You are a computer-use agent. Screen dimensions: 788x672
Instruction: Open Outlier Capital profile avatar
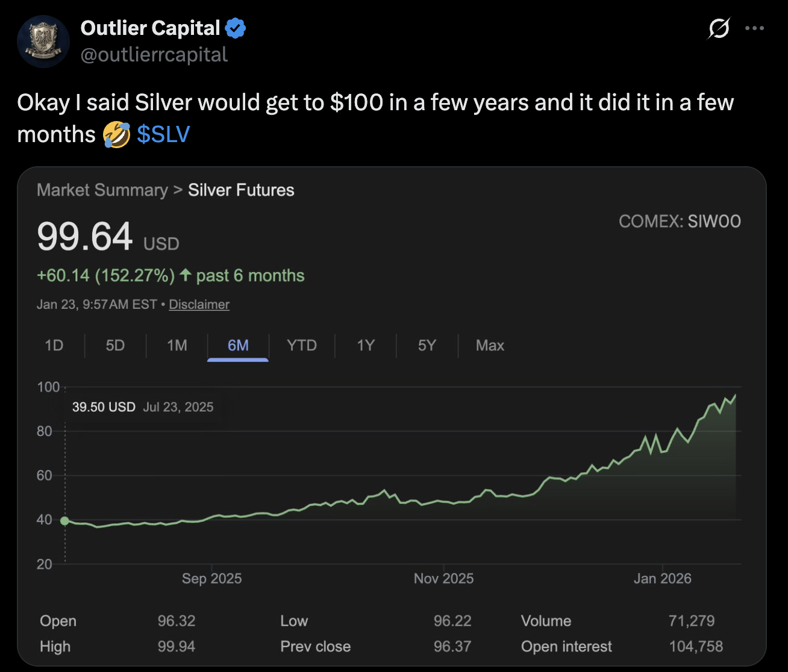click(43, 42)
